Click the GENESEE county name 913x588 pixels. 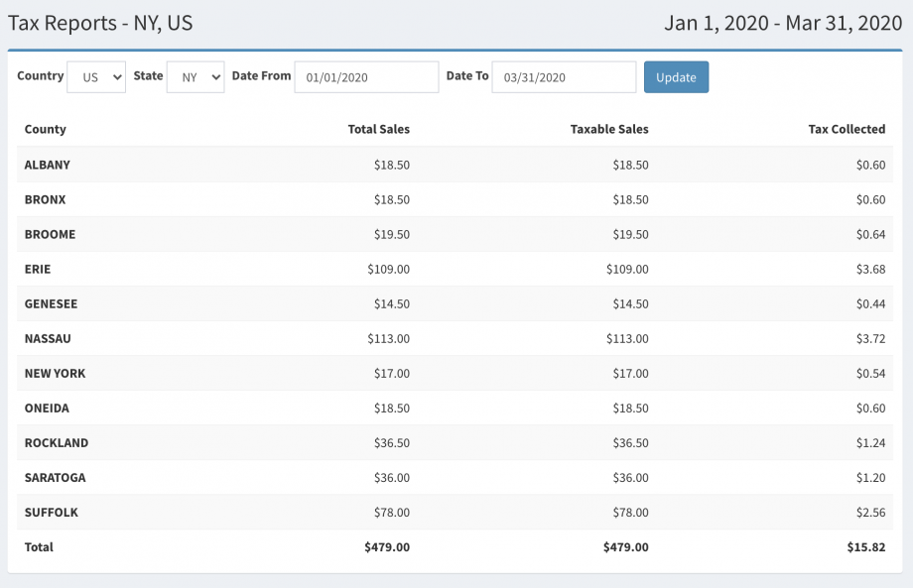(51, 304)
